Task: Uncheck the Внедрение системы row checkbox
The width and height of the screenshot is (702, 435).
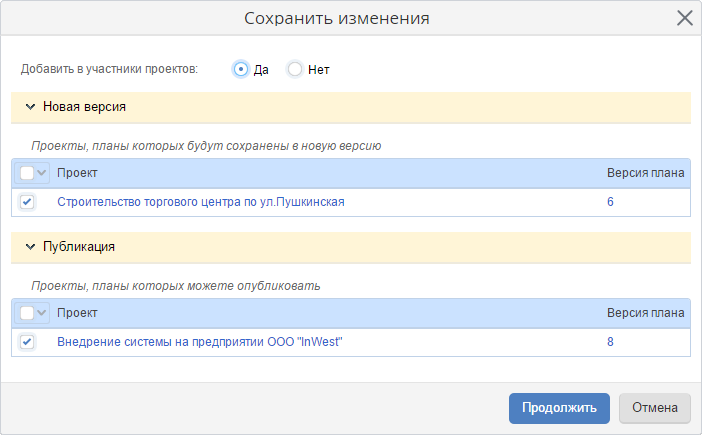Action: 27,342
